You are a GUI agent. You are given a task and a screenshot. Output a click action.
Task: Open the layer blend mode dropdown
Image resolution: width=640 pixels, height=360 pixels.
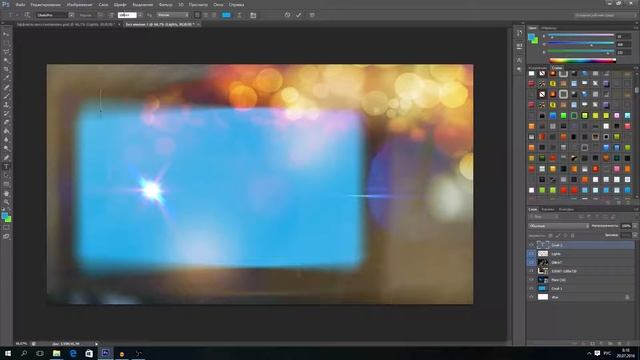[x=558, y=226]
